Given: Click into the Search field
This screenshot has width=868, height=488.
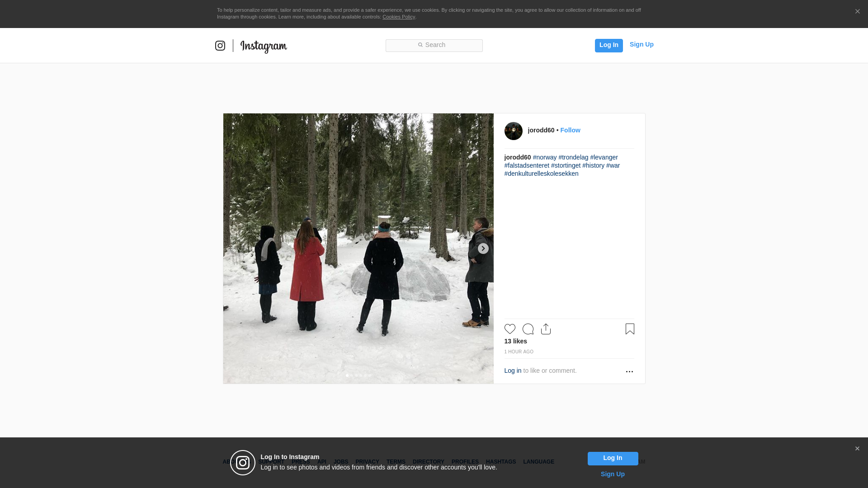Looking at the screenshot, I should click(434, 45).
